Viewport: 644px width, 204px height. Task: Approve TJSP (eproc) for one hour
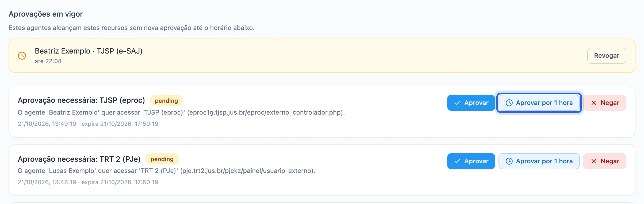click(539, 103)
